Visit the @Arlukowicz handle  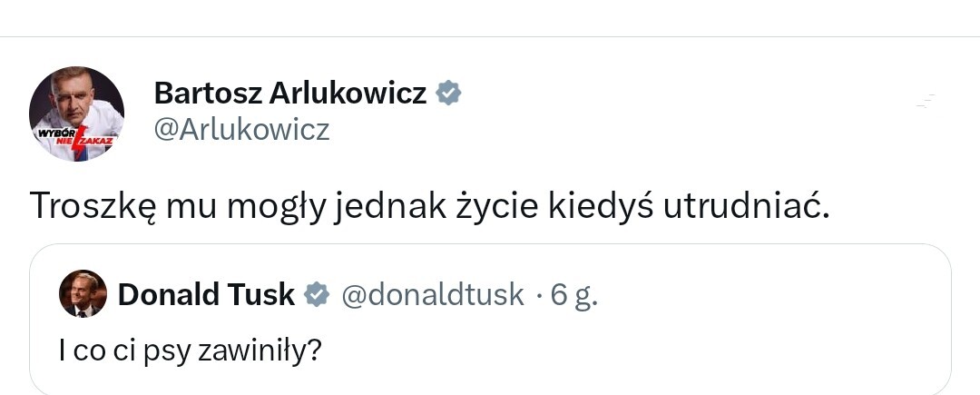[242, 130]
